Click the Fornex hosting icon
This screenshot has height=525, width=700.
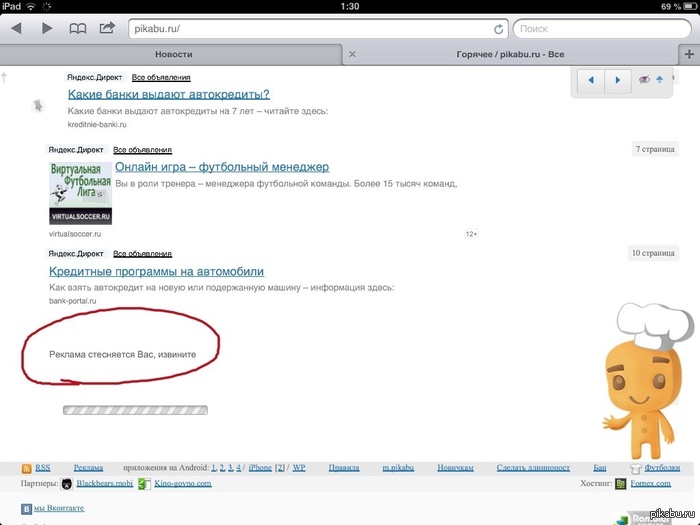coord(621,484)
